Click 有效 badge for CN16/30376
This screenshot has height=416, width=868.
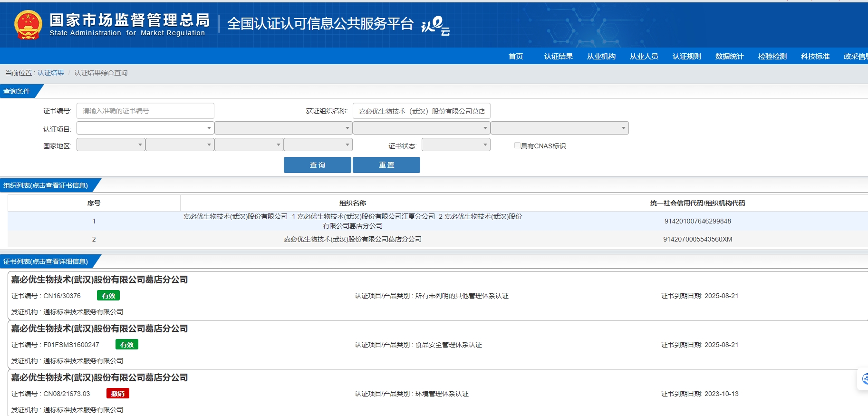click(108, 295)
